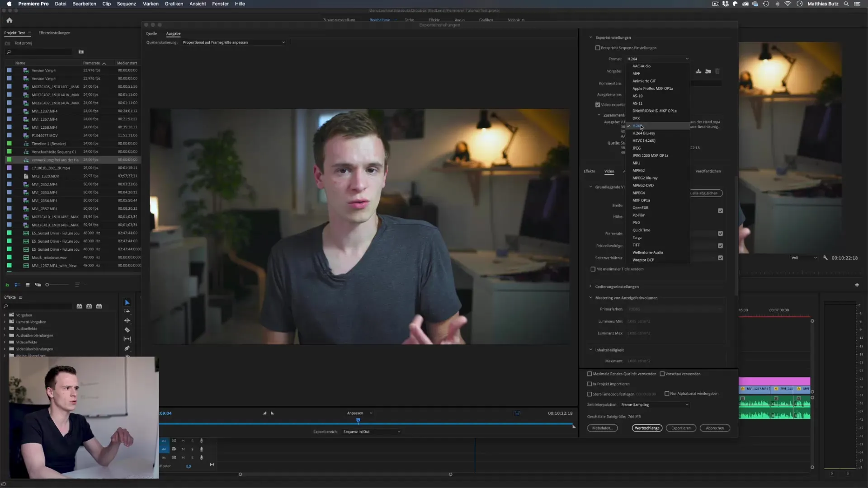
Task: Select the Pen tool
Action: tap(127, 348)
